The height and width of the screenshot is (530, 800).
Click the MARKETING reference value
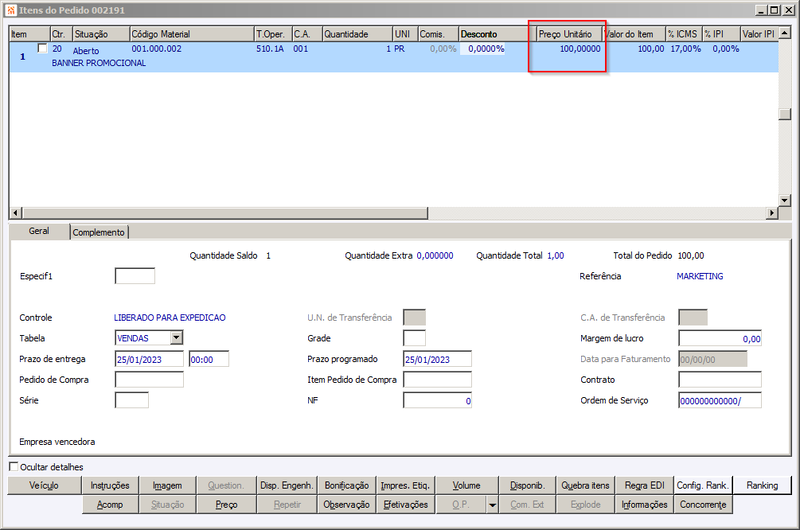tap(699, 276)
